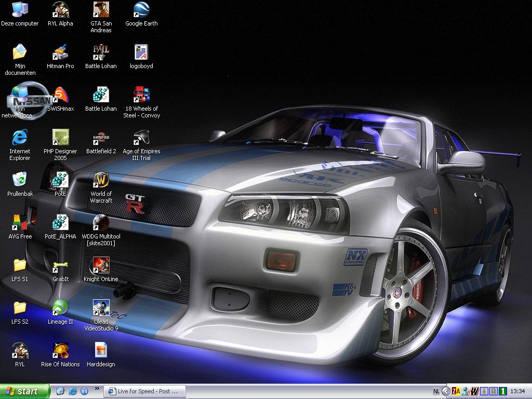Screen dimensions: 532x399
Task: Open the NL language bar indicator
Action: (436, 392)
